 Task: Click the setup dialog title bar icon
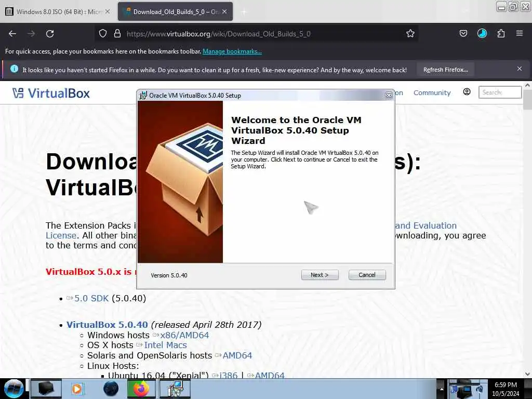click(x=143, y=96)
